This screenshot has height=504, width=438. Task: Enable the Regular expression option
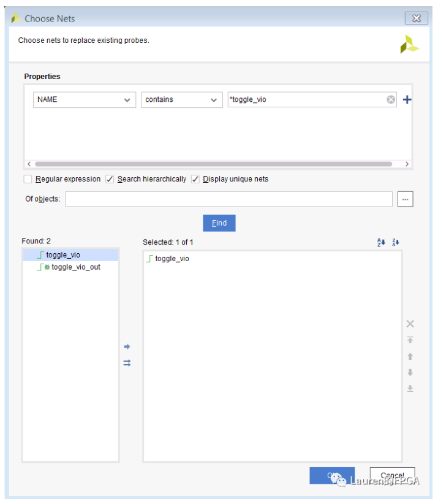click(27, 179)
